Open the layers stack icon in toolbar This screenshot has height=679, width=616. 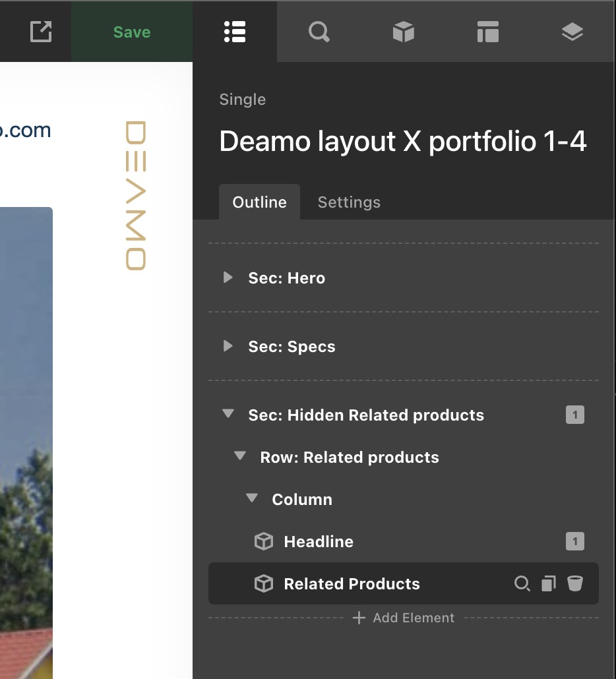(572, 32)
